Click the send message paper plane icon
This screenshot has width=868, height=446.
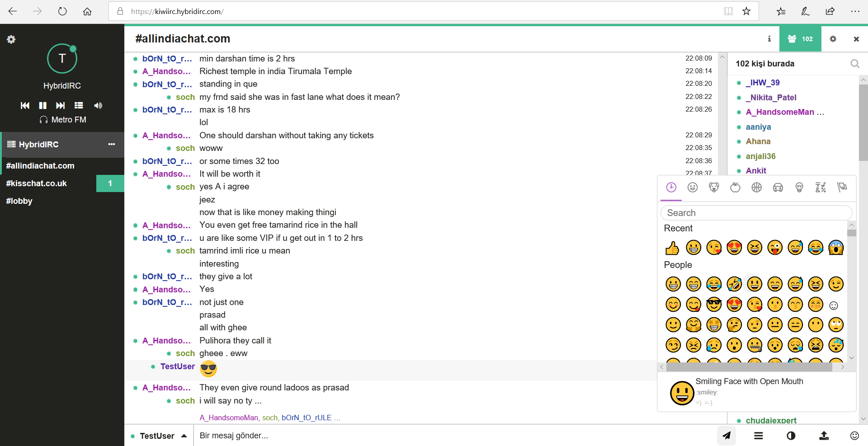(x=726, y=436)
